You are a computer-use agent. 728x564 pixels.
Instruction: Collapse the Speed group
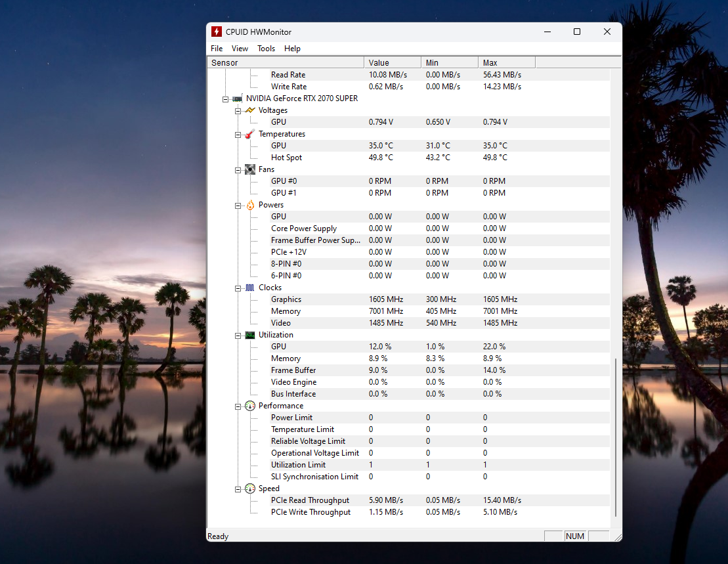pos(238,488)
